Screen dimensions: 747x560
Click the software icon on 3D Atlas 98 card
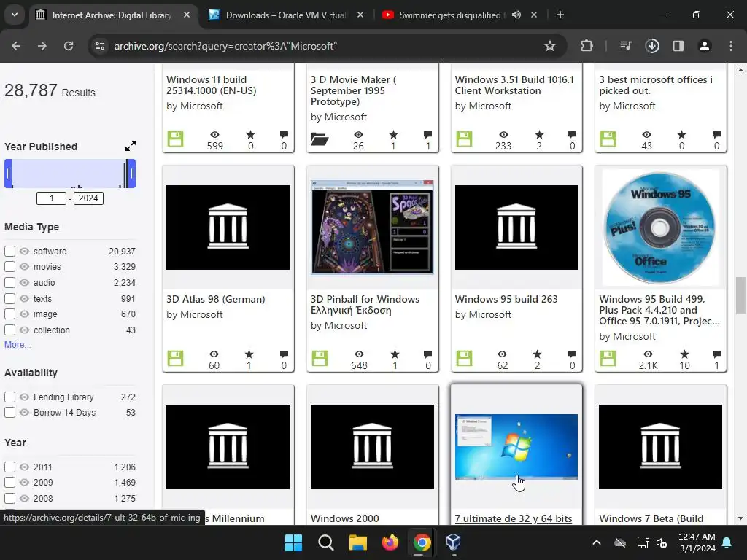click(x=175, y=358)
